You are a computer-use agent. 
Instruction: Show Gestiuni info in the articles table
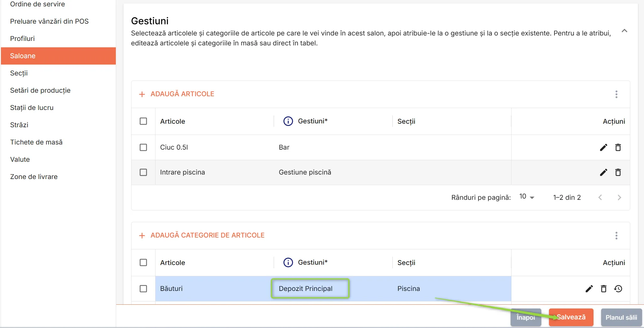coord(288,121)
